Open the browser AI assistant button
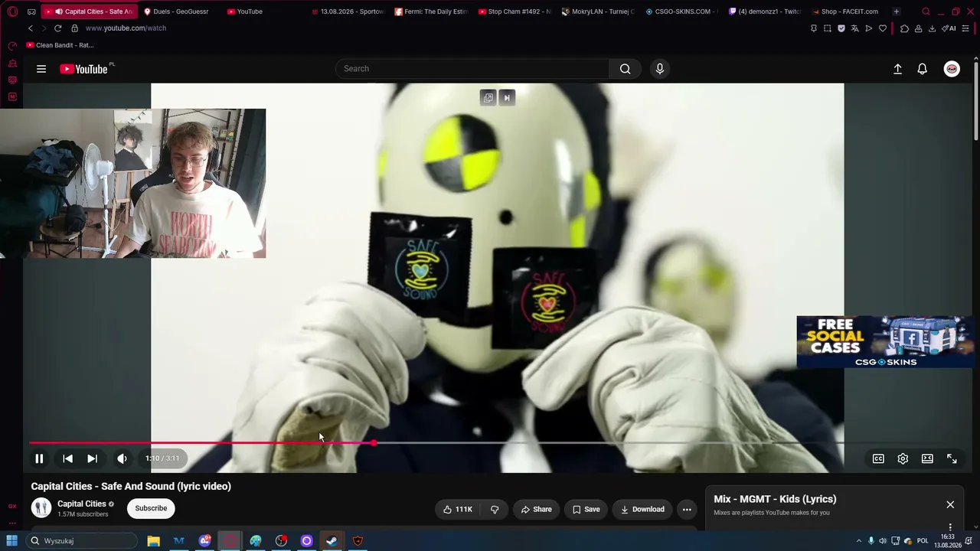The width and height of the screenshot is (980, 551). (x=950, y=28)
